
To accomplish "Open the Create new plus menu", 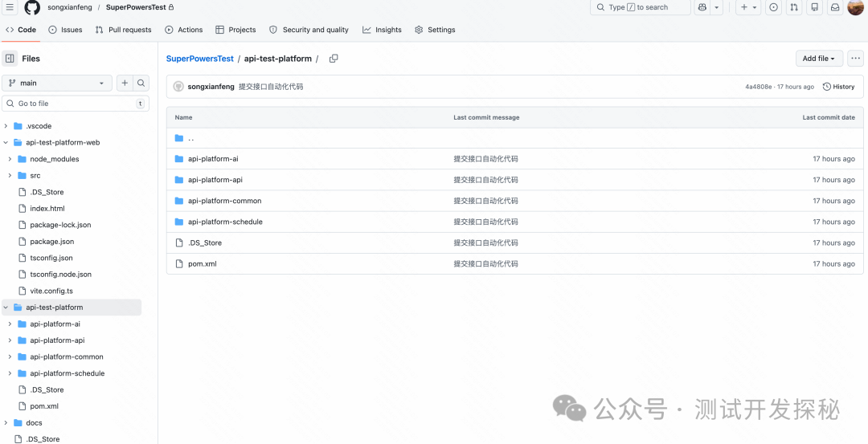I will coord(750,7).
